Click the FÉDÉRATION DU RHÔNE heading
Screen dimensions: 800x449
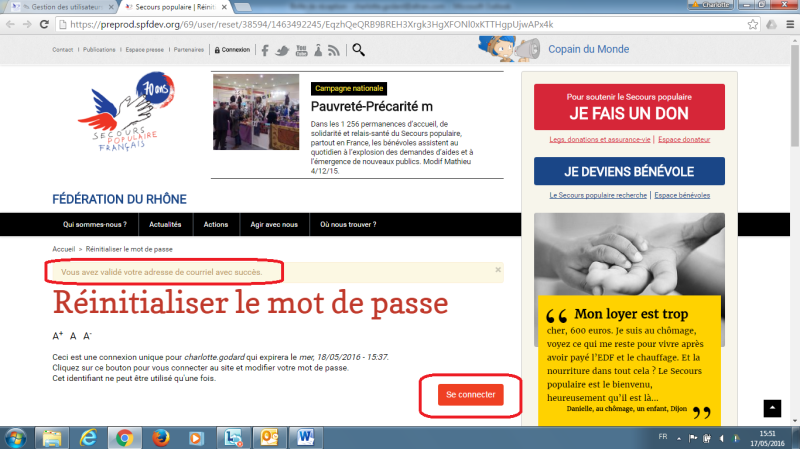[x=119, y=199]
